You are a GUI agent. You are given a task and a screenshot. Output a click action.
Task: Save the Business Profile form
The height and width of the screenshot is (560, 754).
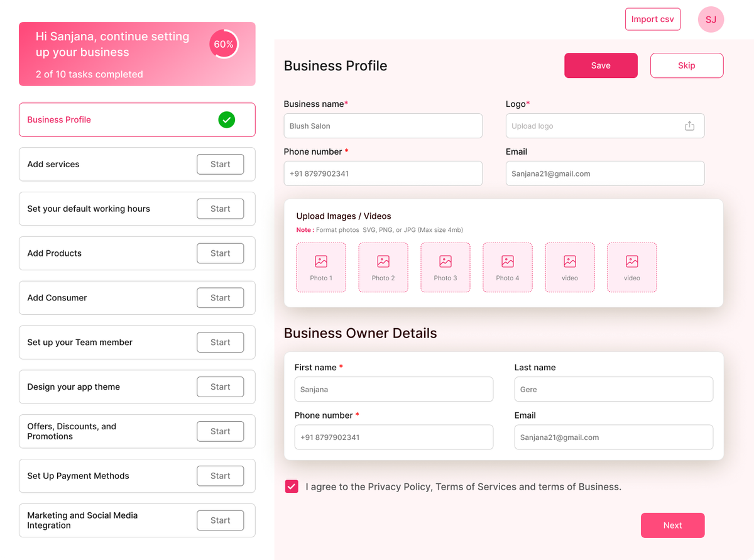point(601,65)
